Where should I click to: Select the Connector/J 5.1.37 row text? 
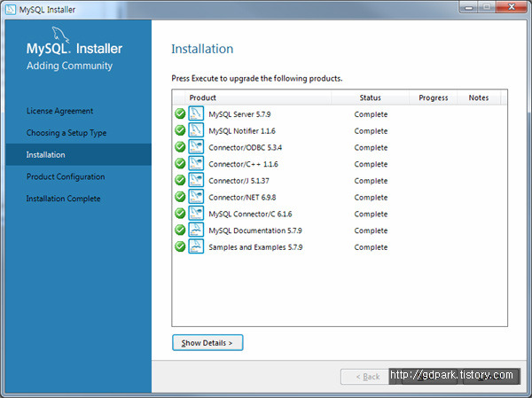tap(239, 181)
